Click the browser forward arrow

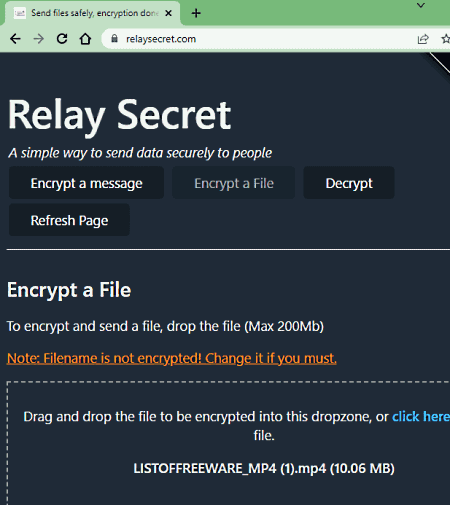click(39, 39)
